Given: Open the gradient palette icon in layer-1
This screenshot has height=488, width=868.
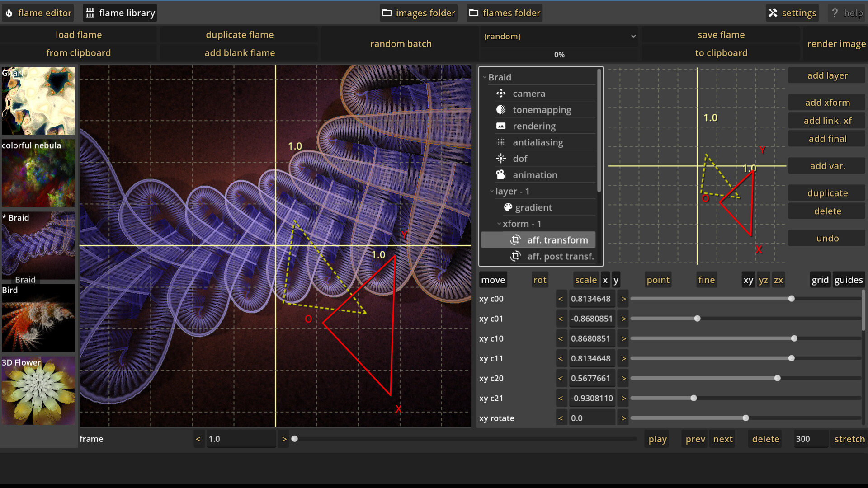Looking at the screenshot, I should 507,207.
